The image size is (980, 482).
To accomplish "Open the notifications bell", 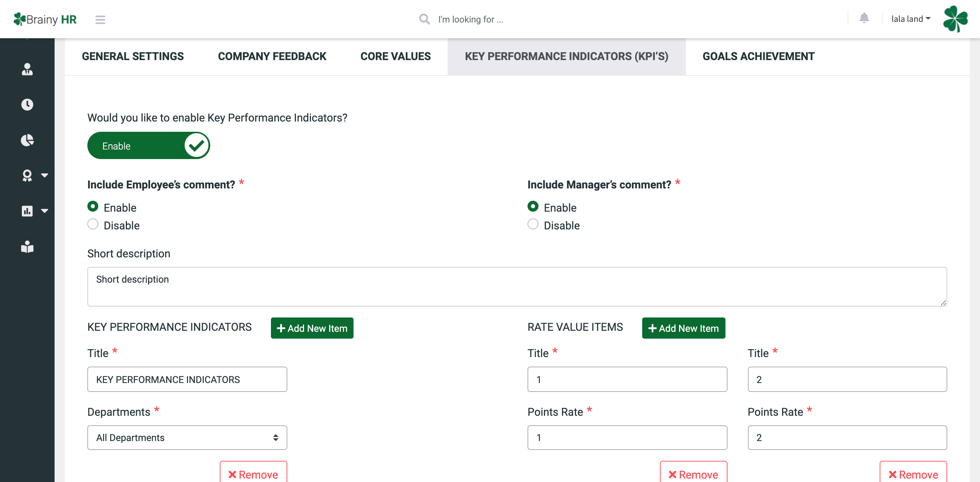I will coord(864,18).
